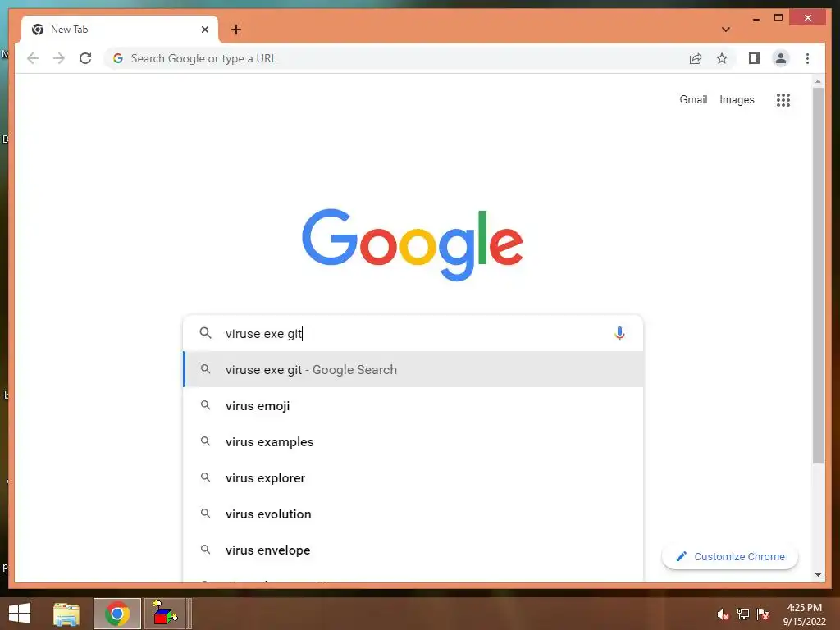Click the Google search input field

[x=413, y=333]
